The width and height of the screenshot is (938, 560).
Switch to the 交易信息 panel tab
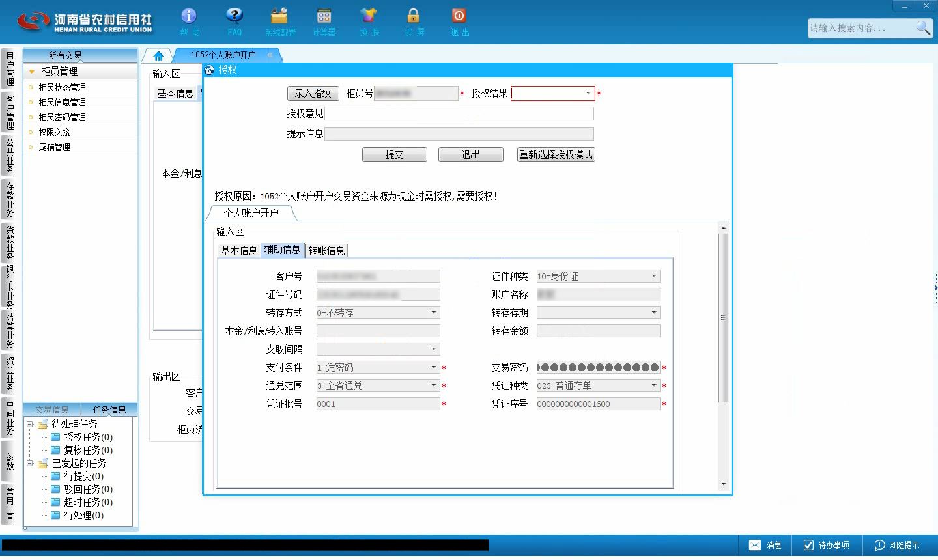point(52,410)
